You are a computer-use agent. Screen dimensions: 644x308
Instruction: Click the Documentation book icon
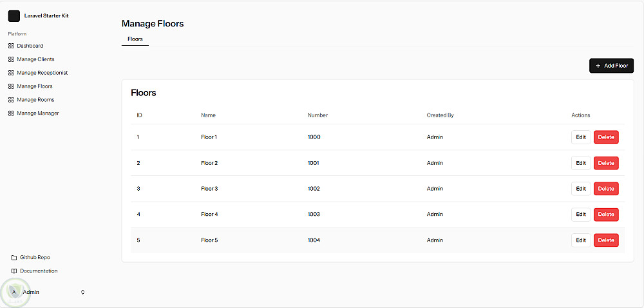(14, 271)
